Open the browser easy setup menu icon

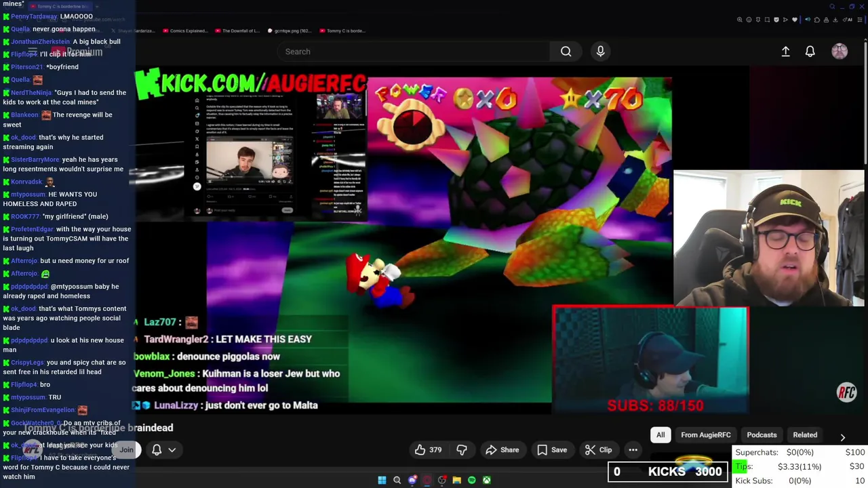(860, 20)
